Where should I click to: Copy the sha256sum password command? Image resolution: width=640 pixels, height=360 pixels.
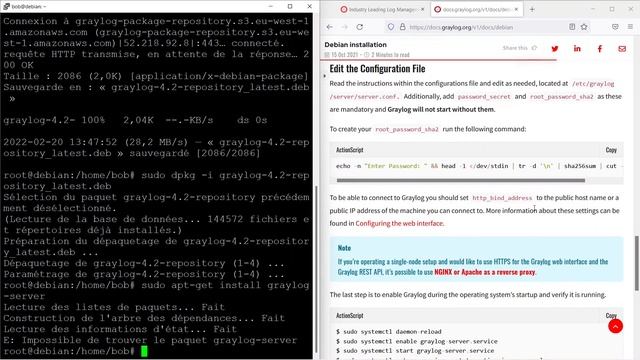click(611, 150)
